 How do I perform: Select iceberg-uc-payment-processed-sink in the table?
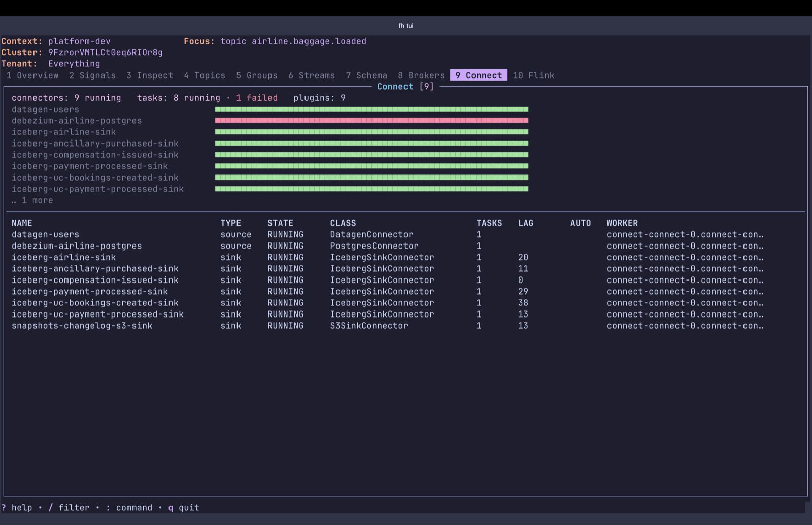click(x=97, y=314)
